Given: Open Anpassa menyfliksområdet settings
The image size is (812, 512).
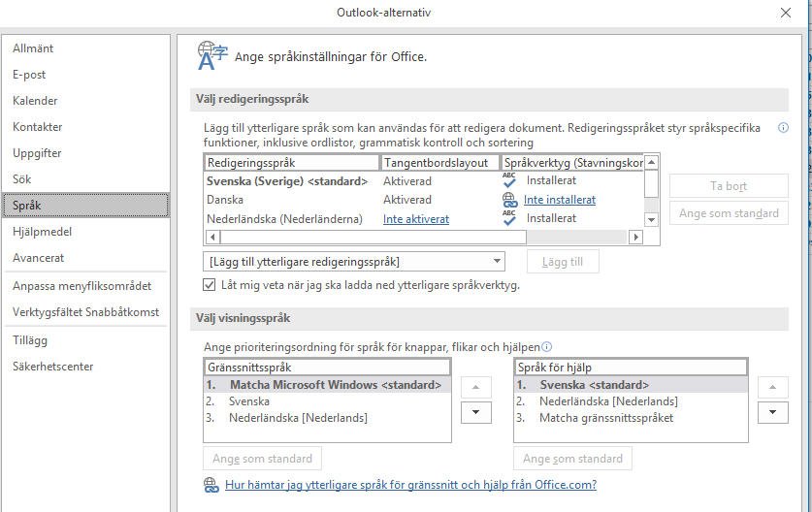Looking at the screenshot, I should [x=85, y=286].
